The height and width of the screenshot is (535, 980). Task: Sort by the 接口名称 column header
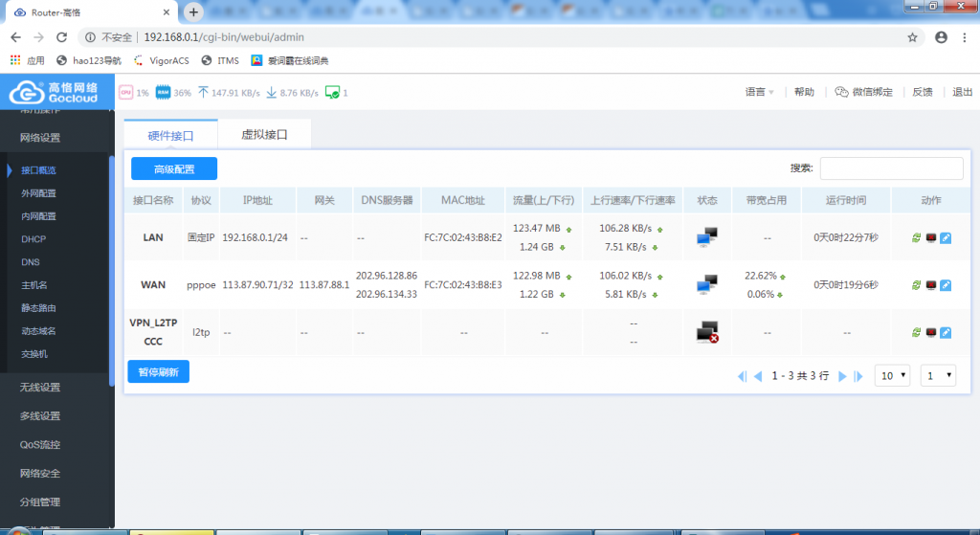point(153,201)
